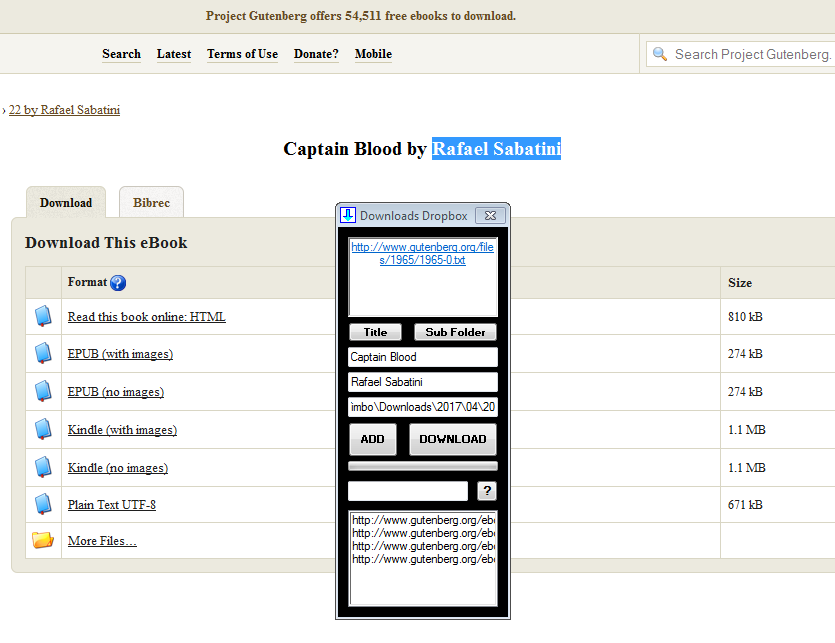The height and width of the screenshot is (643, 835).
Task: Open the Latest menu link
Action: 174,54
